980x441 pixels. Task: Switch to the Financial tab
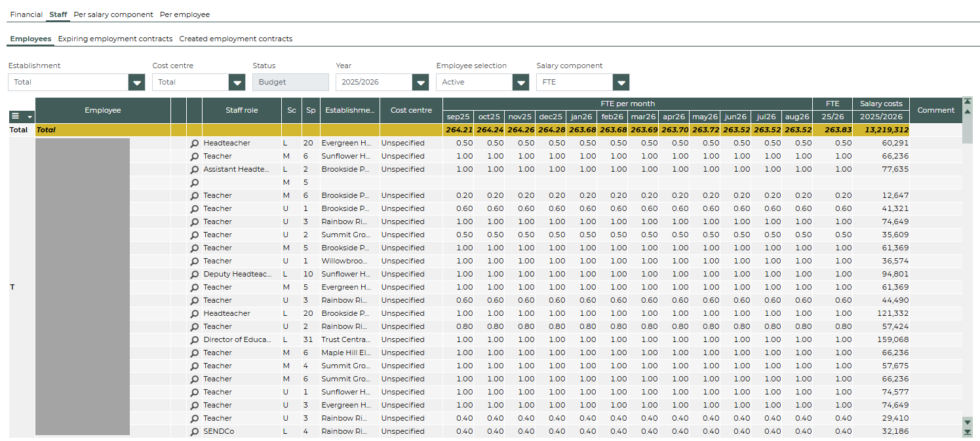coord(26,14)
